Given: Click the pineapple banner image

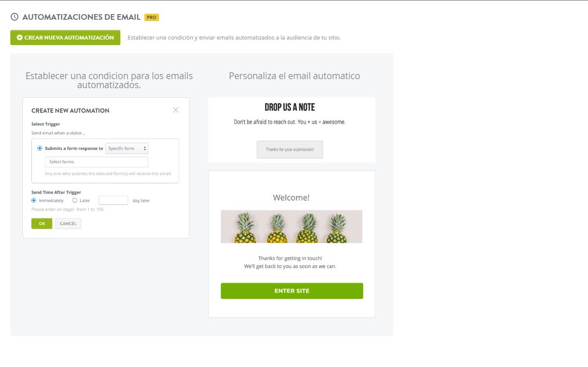Looking at the screenshot, I should (x=292, y=227).
